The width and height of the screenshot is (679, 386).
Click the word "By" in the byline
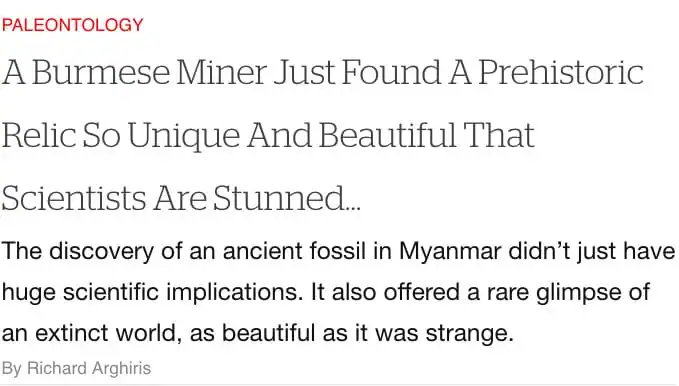tap(12, 369)
